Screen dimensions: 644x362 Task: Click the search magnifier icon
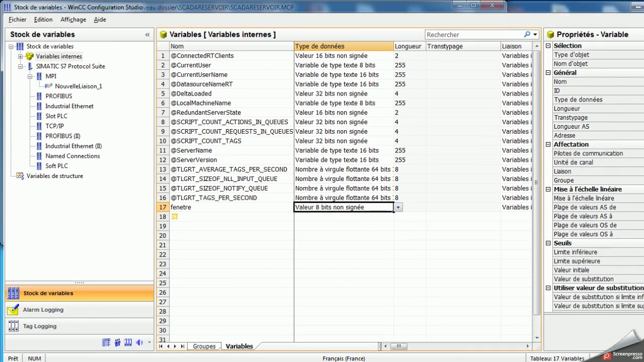(x=527, y=34)
